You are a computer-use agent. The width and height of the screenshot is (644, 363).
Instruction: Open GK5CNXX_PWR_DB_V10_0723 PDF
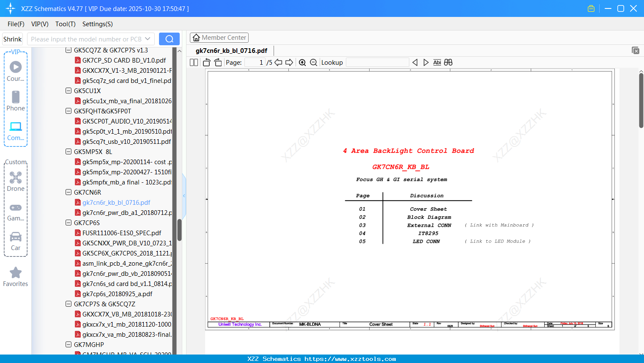point(123,243)
